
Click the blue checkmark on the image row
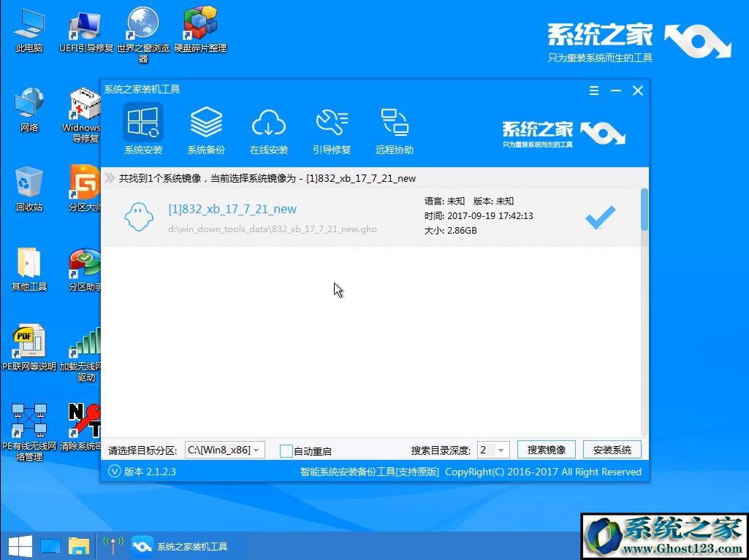point(601,218)
